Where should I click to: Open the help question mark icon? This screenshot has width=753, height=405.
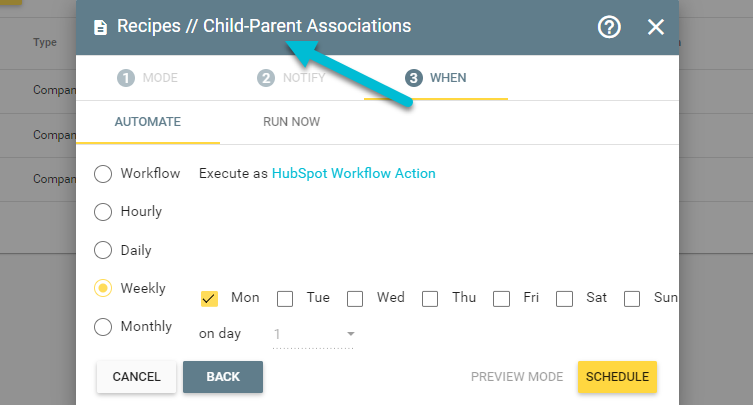[x=609, y=27]
